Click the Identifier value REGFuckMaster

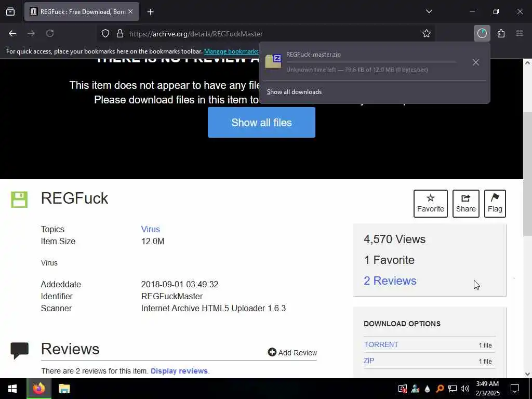172,297
